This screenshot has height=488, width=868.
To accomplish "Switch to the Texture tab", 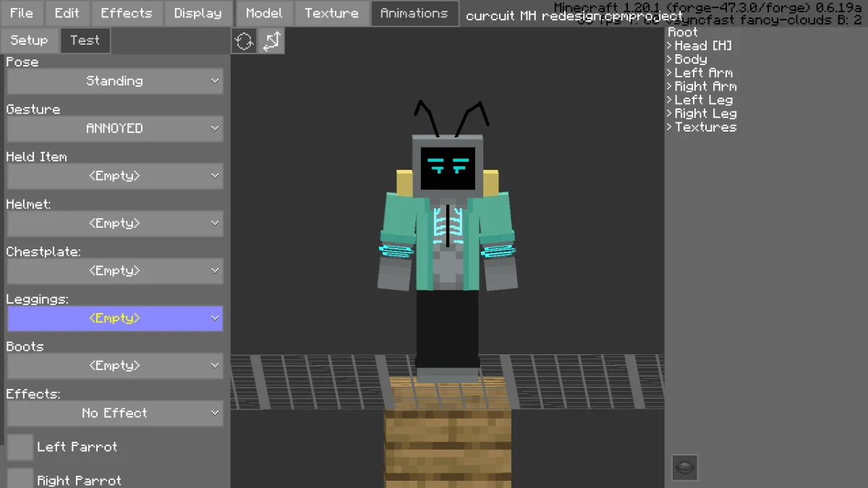I will 331,13.
